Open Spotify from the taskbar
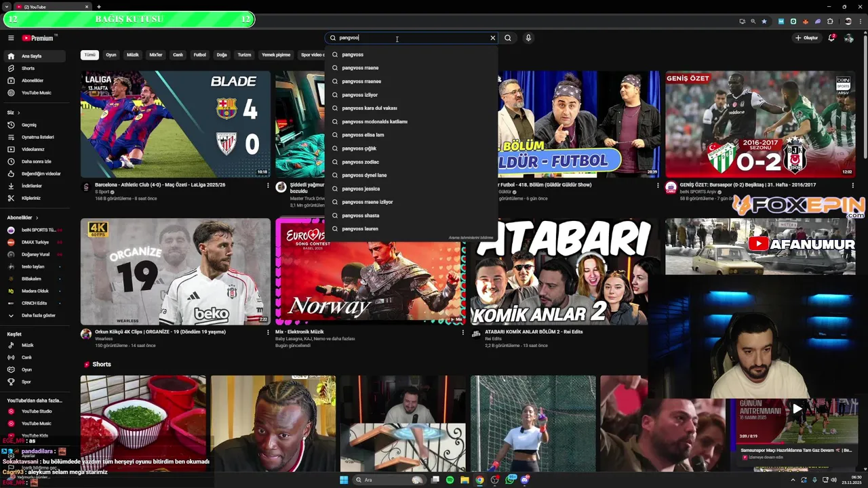Image resolution: width=868 pixels, height=488 pixels. [x=450, y=480]
